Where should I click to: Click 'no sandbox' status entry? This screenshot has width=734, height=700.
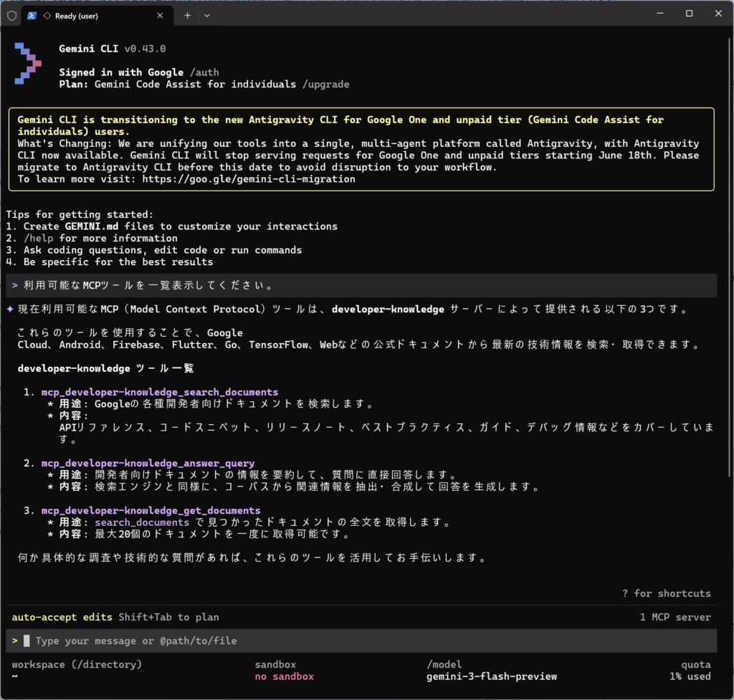pos(284,676)
